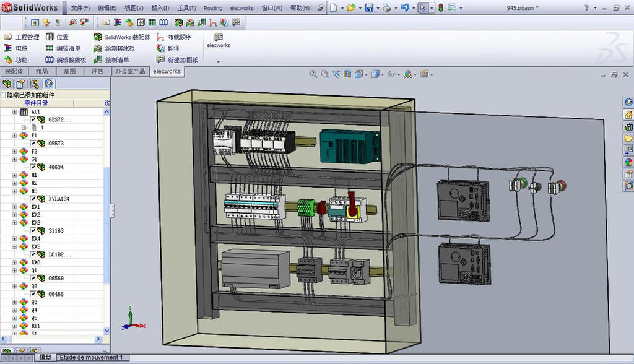Click the panel splitter collapse handle
This screenshot has width=634, height=364.
(112, 210)
